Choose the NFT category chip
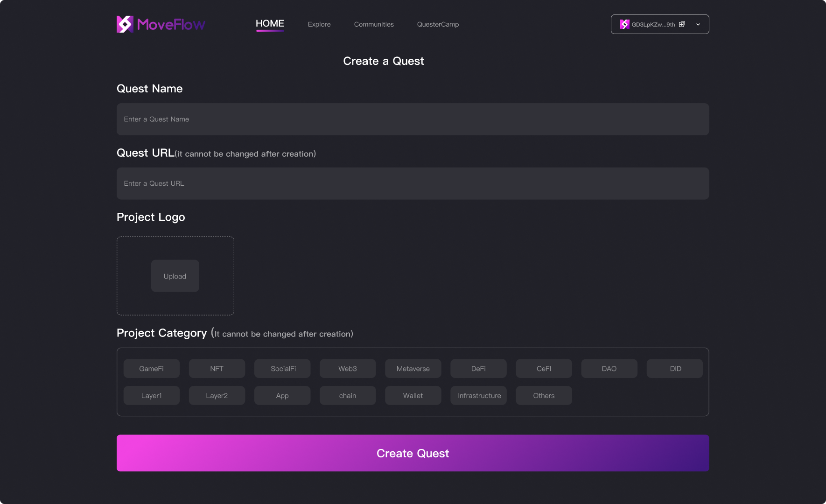Screen dimensions: 826x504 point(217,369)
